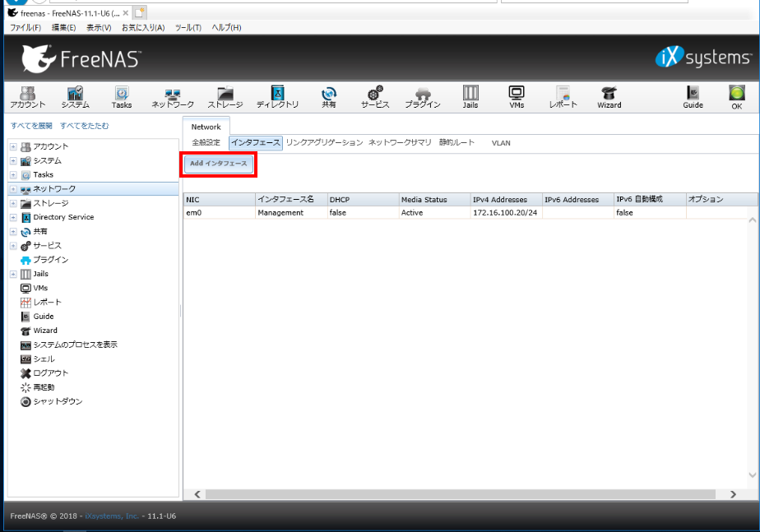The width and height of the screenshot is (760, 532).
Task: Expand the Directory Service tree node
Action: point(13,218)
